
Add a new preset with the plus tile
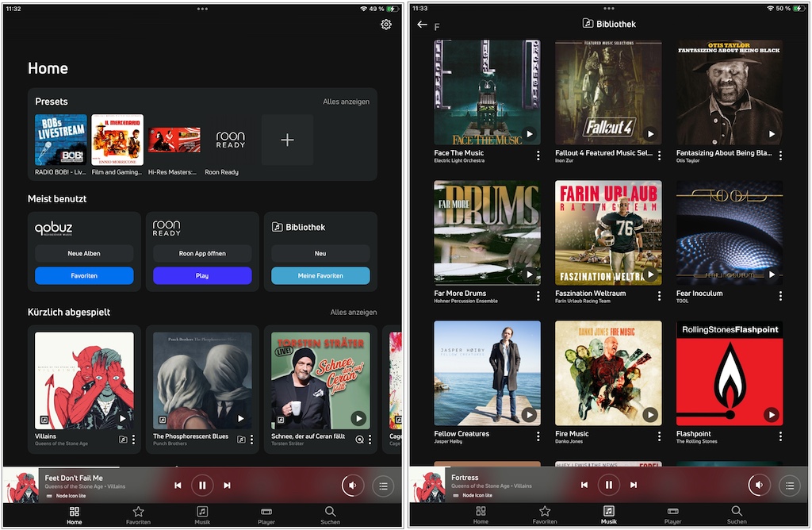[x=287, y=140]
